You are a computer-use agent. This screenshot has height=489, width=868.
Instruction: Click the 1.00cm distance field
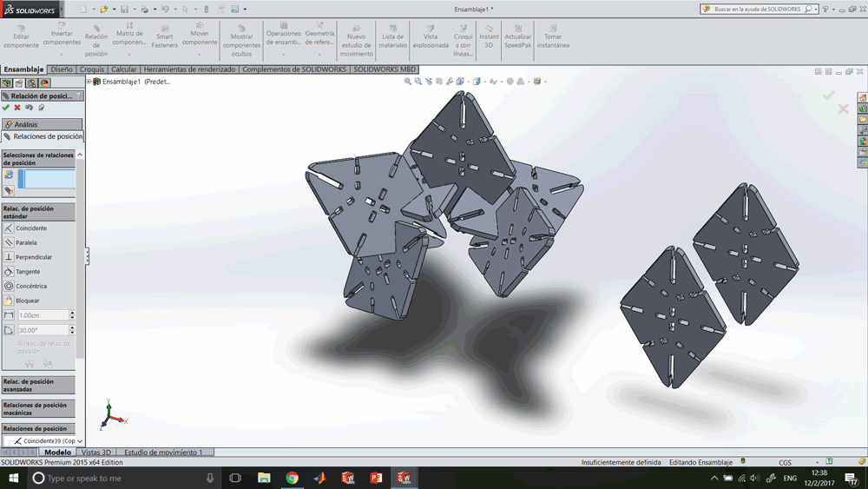click(43, 315)
